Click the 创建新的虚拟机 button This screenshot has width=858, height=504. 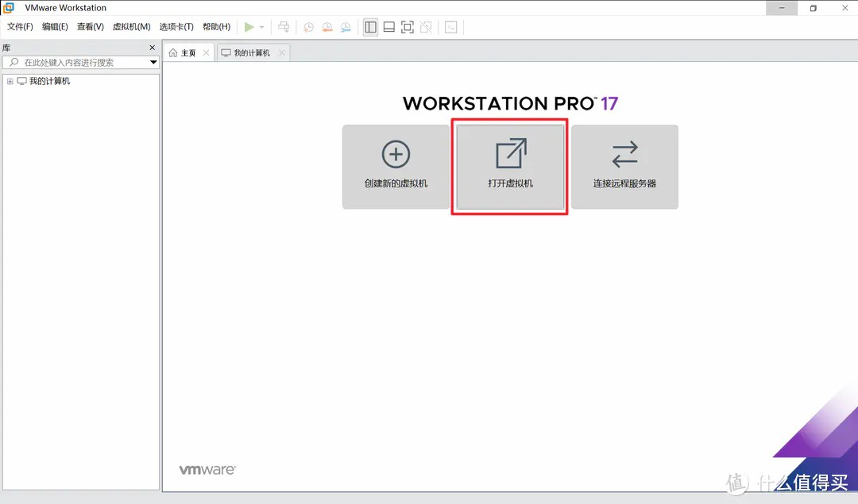point(396,167)
